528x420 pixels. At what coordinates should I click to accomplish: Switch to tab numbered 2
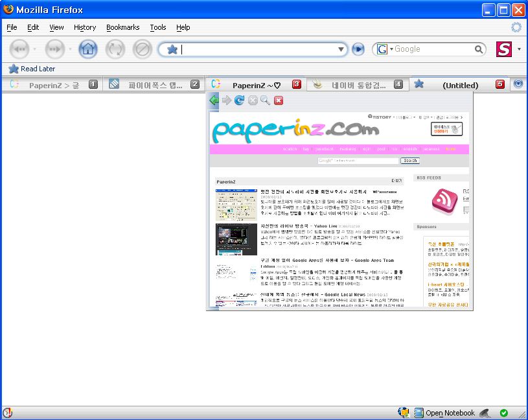[154, 84]
